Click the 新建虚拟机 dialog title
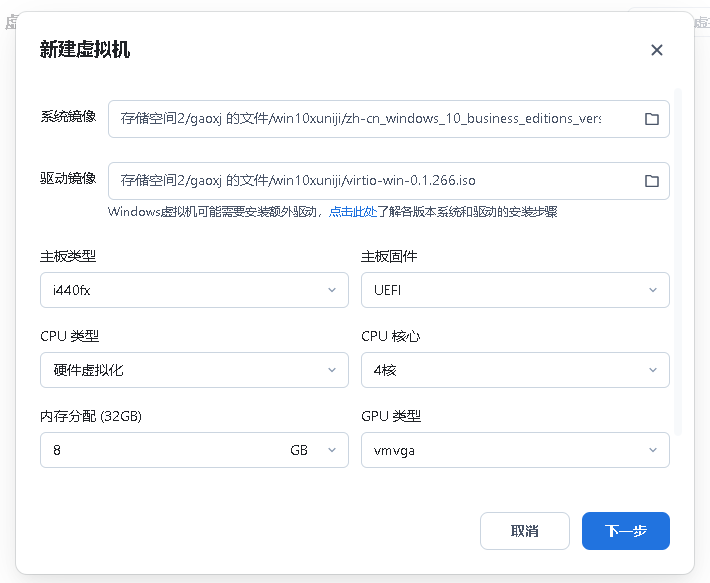This screenshot has height=583, width=710. pyautogui.click(x=85, y=50)
